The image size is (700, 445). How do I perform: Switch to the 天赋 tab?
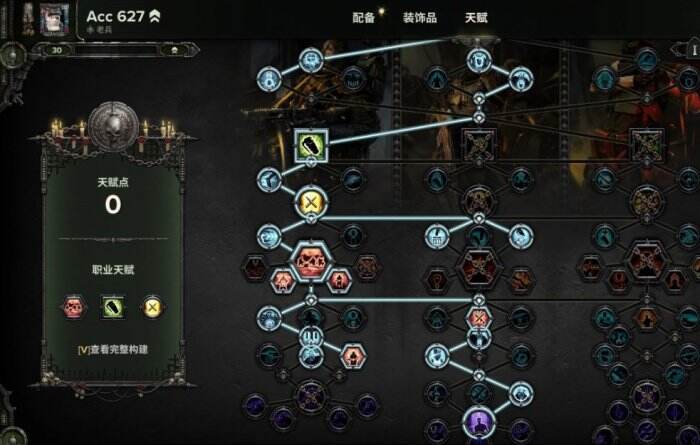click(476, 18)
